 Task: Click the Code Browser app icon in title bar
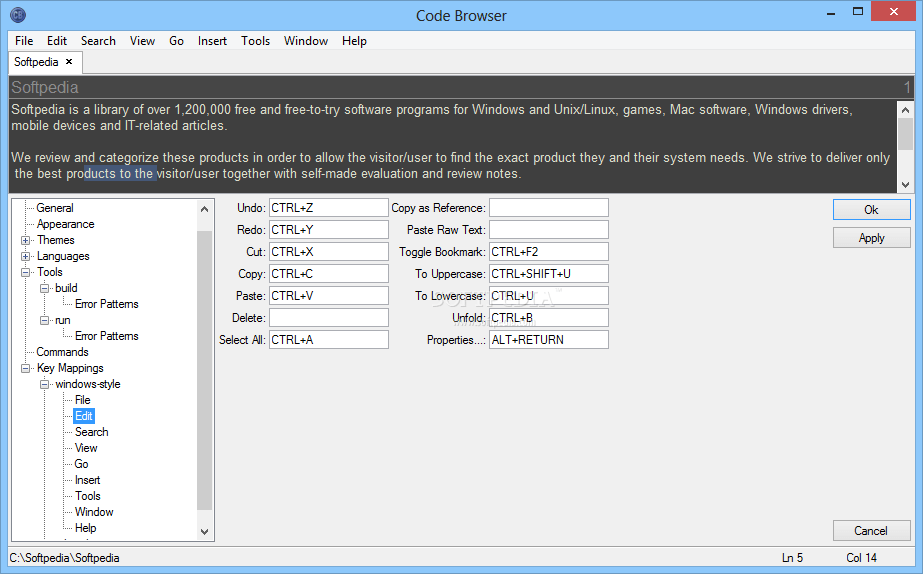tap(18, 15)
